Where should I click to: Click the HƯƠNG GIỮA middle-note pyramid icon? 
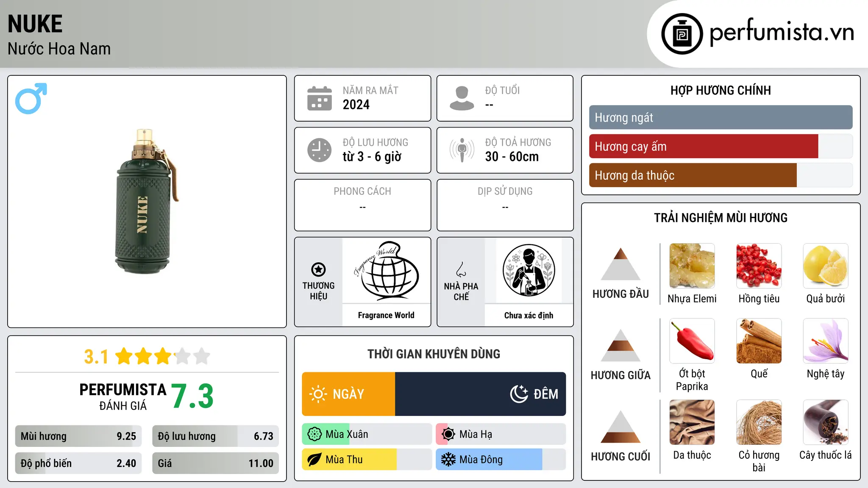tap(620, 345)
